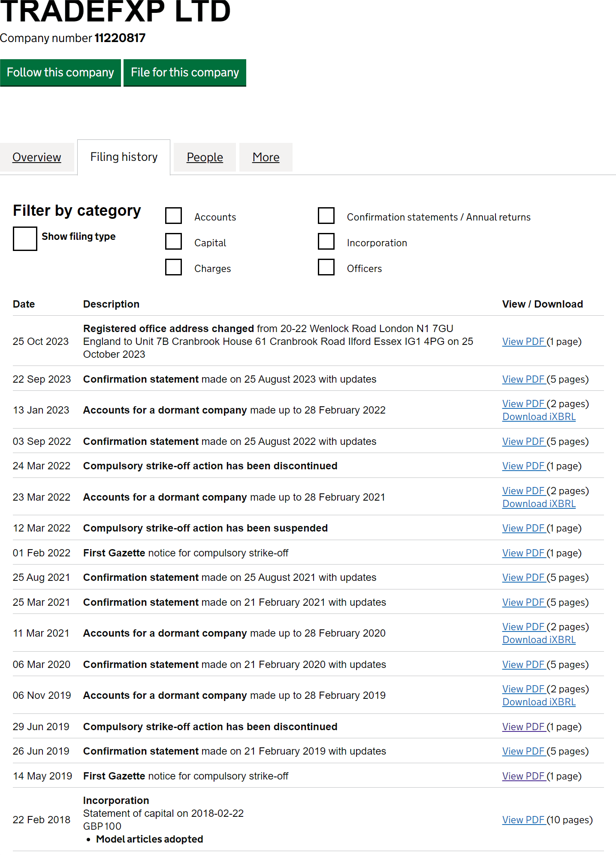The image size is (616, 855).
Task: View PDF for 24 Mar 2022 strike-off discontinued
Action: (524, 466)
